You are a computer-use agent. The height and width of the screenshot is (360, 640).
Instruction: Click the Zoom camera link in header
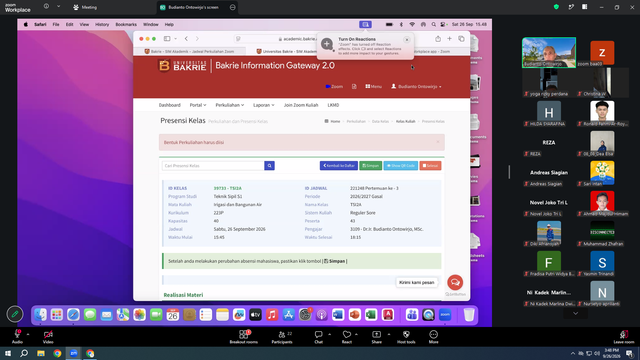[334, 87]
